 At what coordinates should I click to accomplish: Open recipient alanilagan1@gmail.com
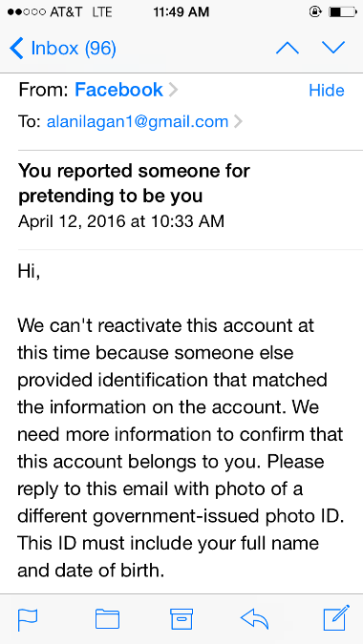coord(138,121)
